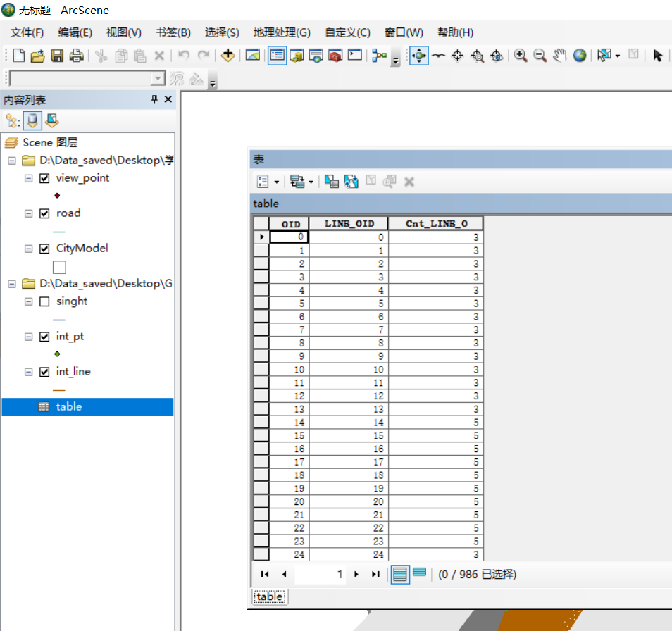Toggle Show all records view button

pyautogui.click(x=400, y=575)
